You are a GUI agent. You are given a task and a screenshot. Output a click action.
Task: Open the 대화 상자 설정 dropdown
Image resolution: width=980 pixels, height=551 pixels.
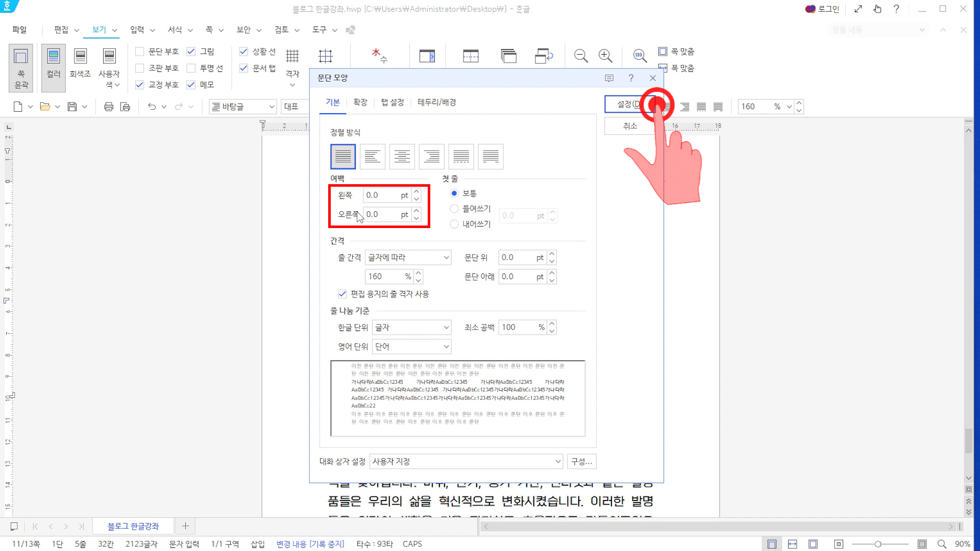[x=466, y=462]
